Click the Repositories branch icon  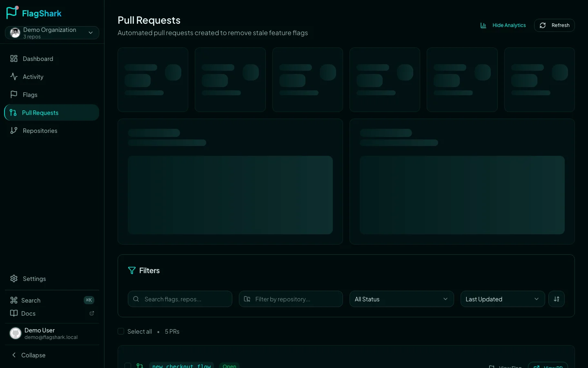pos(14,131)
